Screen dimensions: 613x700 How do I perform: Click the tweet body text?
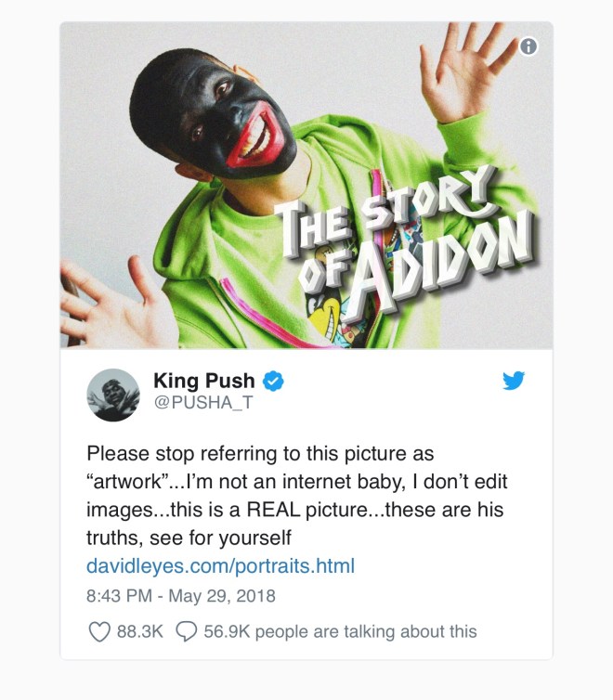coord(297,496)
